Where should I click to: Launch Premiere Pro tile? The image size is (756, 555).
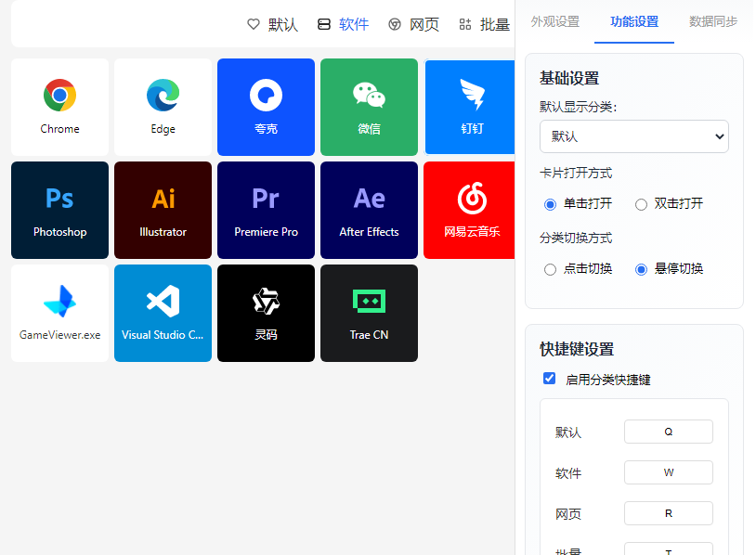[x=266, y=210]
